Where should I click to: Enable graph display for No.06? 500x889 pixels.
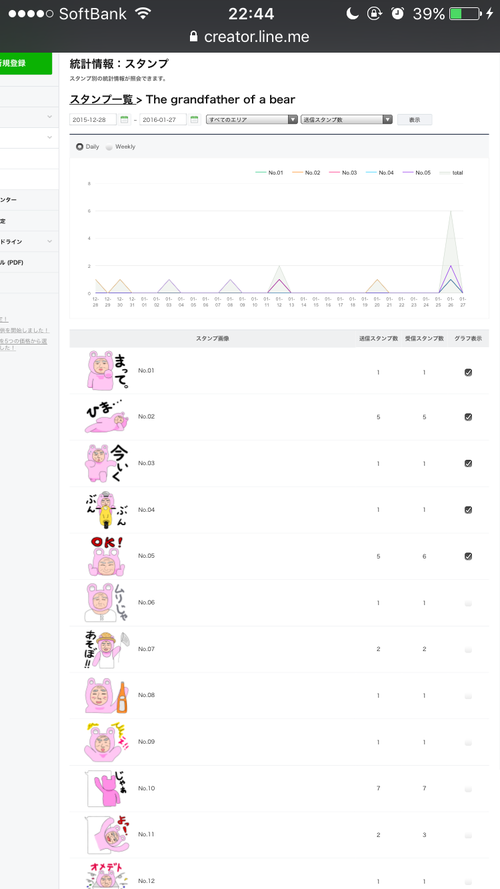pos(468,604)
